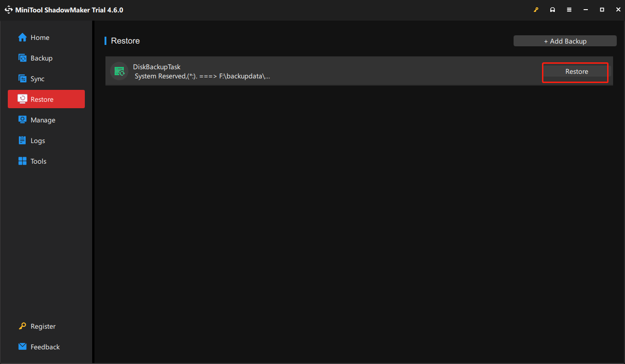
Task: Click the Sync icon in sidebar
Action: [22, 78]
